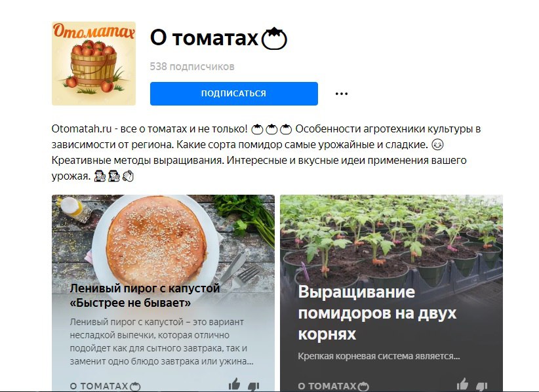
Task: Click the pie article description text
Action: tap(161, 342)
